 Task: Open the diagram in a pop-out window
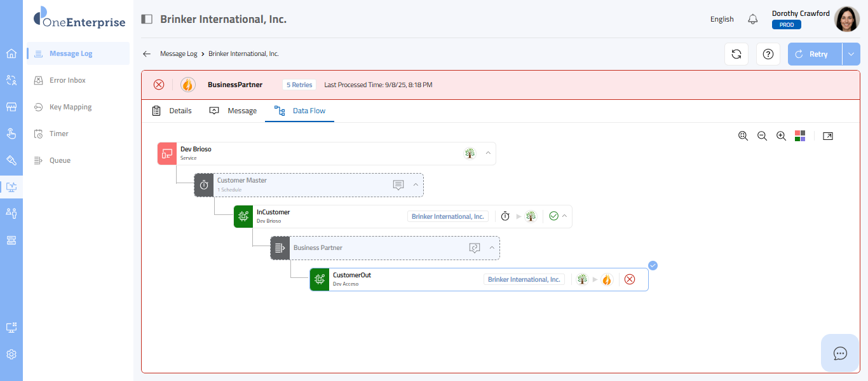coord(827,136)
